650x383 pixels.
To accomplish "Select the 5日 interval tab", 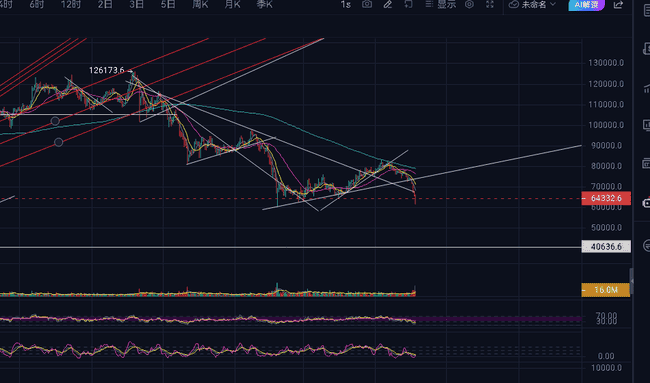I will [168, 5].
